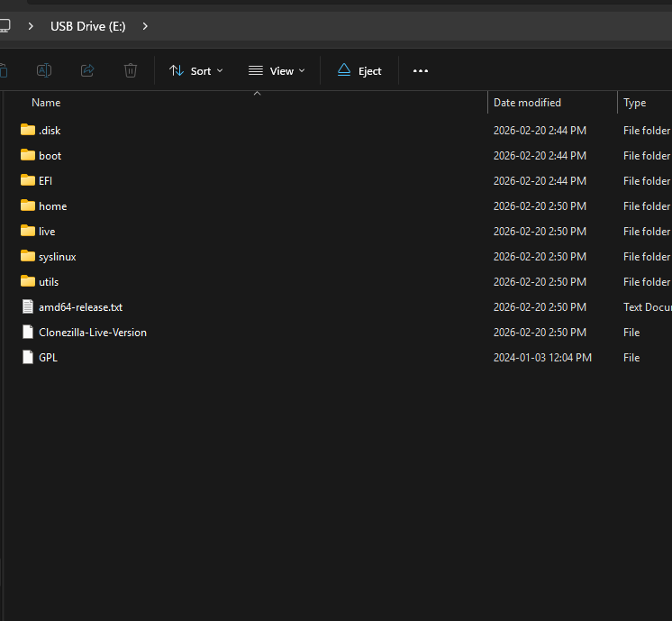The height and width of the screenshot is (621, 672).
Task: Select the GPL file icon
Action: tap(28, 357)
